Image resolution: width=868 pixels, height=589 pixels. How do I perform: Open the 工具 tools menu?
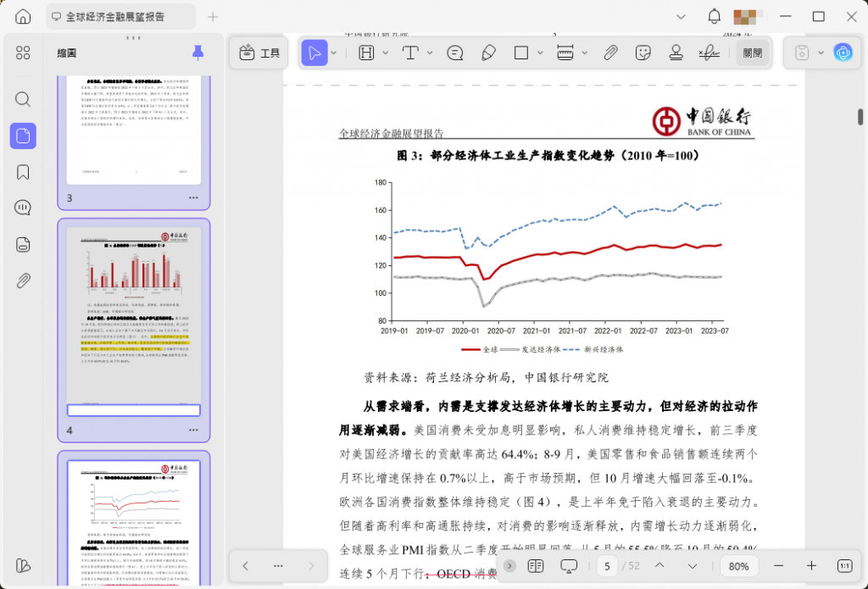[259, 53]
